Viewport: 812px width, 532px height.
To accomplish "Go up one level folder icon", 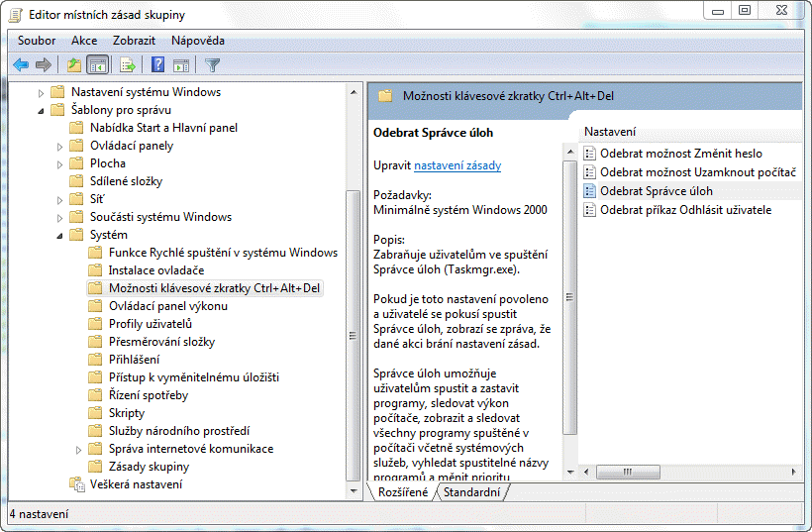I will pos(74,65).
